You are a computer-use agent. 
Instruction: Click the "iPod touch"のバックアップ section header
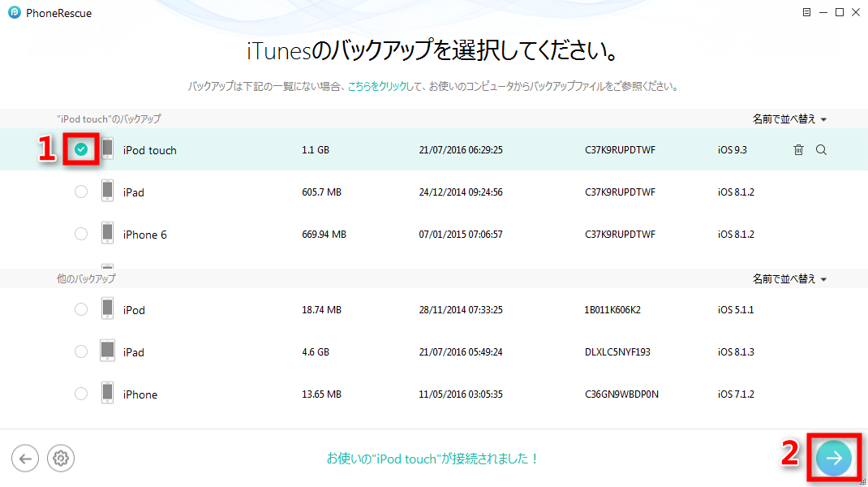pyautogui.click(x=109, y=119)
